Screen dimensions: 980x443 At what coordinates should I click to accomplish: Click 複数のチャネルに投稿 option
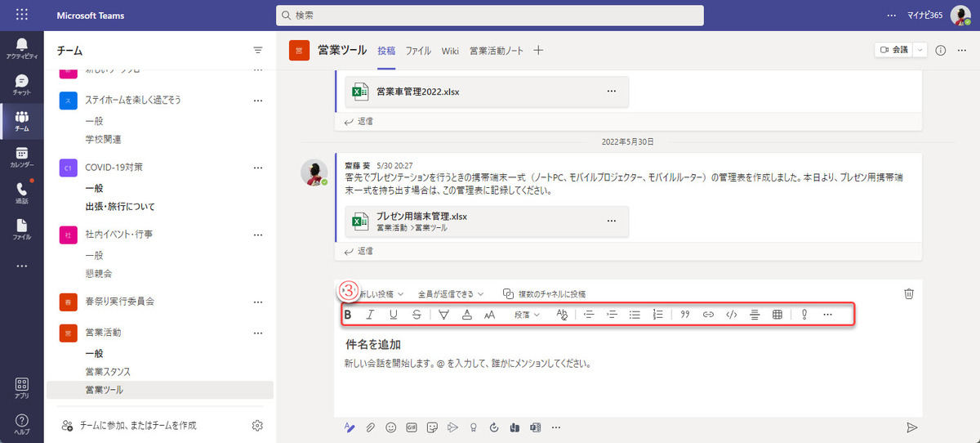click(545, 293)
